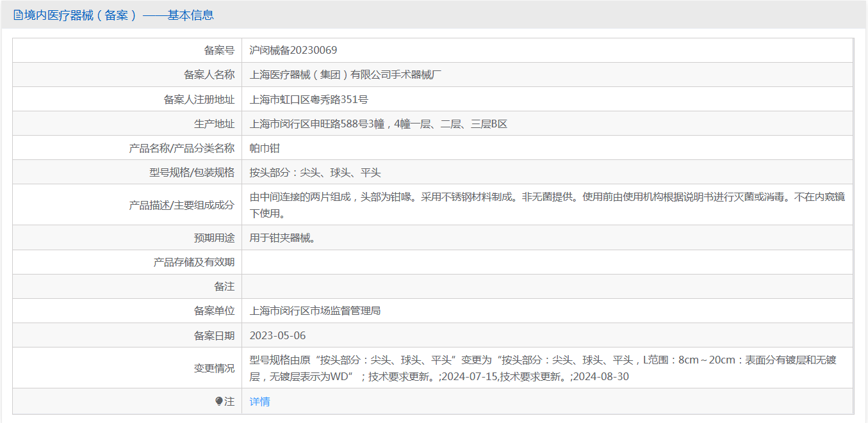The height and width of the screenshot is (423, 868).
Task: Click the lightbulb icon beside 注
Action: coord(219,401)
